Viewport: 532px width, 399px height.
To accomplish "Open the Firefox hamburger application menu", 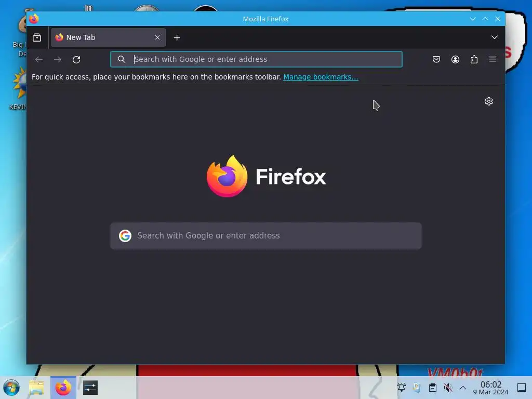I will click(493, 60).
